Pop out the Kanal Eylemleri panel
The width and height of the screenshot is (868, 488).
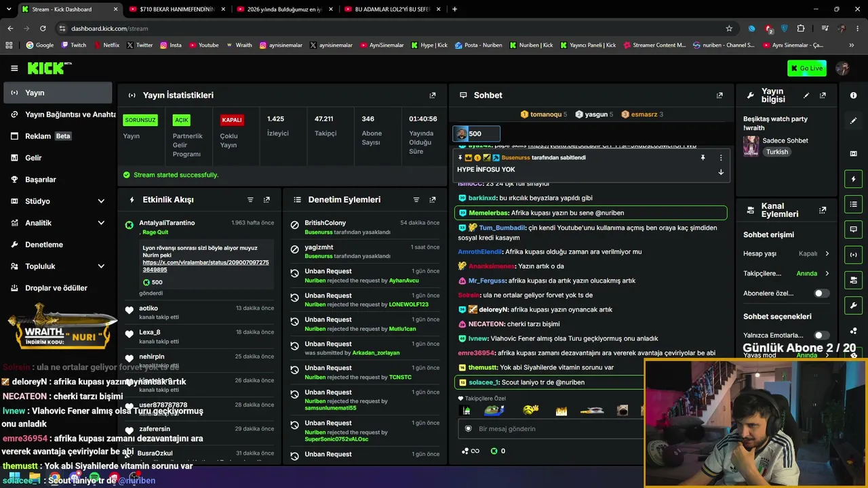(823, 211)
